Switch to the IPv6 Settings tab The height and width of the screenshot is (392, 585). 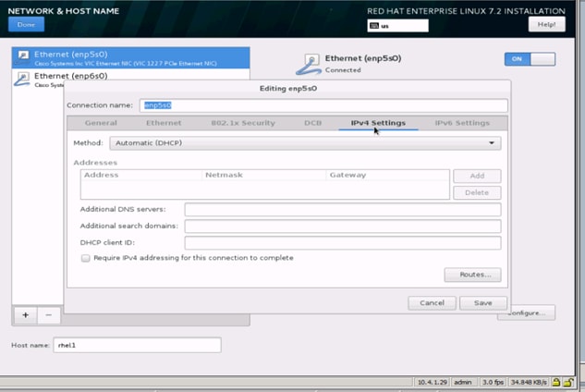[x=462, y=123]
